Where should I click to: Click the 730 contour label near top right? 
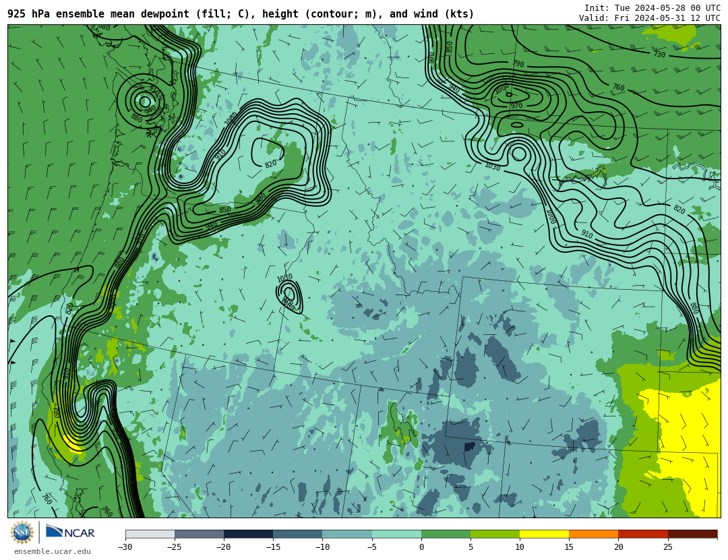pyautogui.click(x=659, y=55)
